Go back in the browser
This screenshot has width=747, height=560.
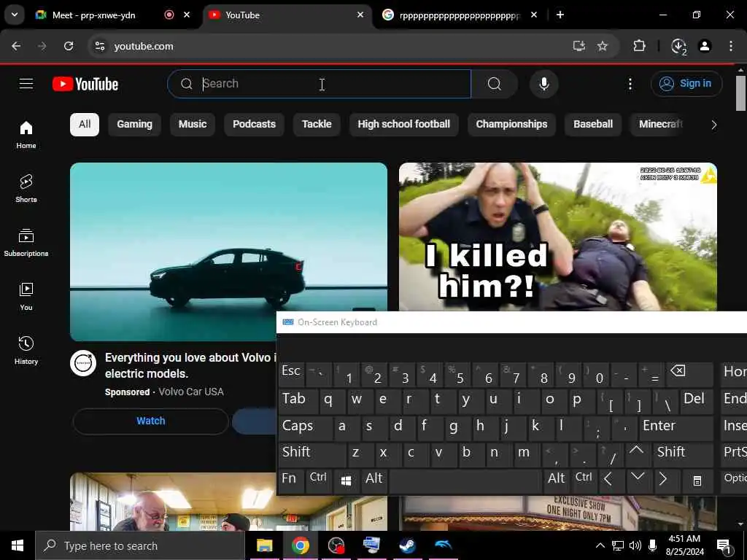click(x=16, y=46)
